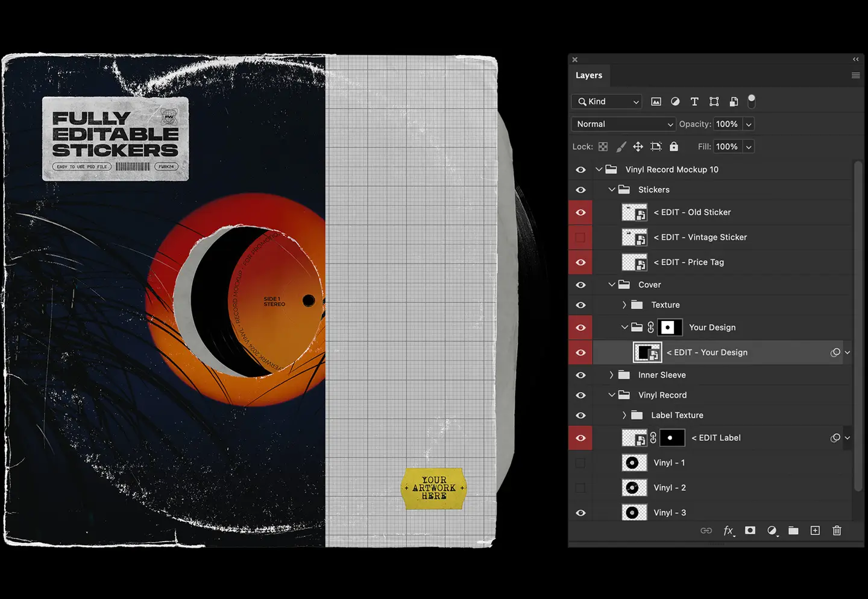Lock all on the selected layer
This screenshot has height=599, width=868.
(674, 146)
